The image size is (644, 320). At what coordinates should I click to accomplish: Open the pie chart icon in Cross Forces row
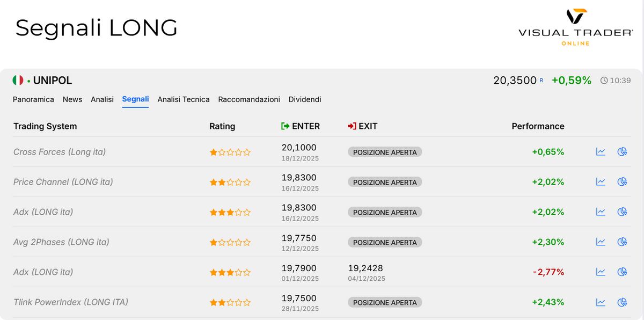(622, 151)
